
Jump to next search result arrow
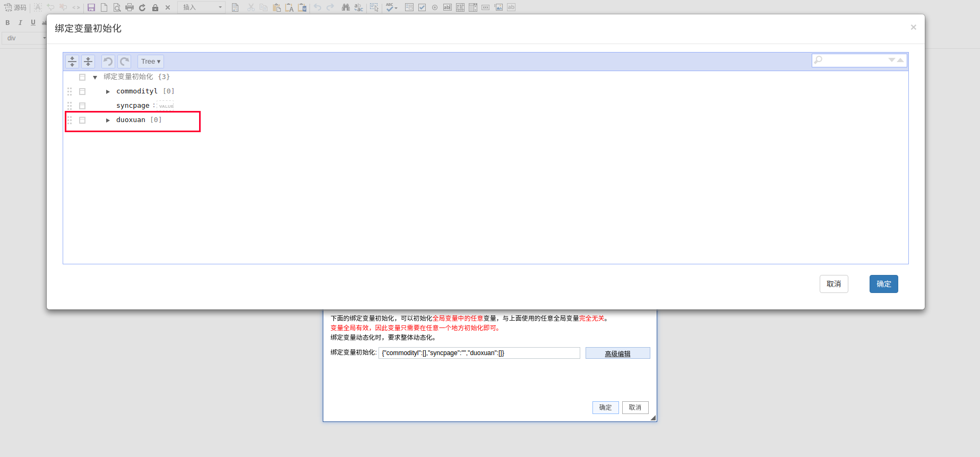(x=892, y=60)
